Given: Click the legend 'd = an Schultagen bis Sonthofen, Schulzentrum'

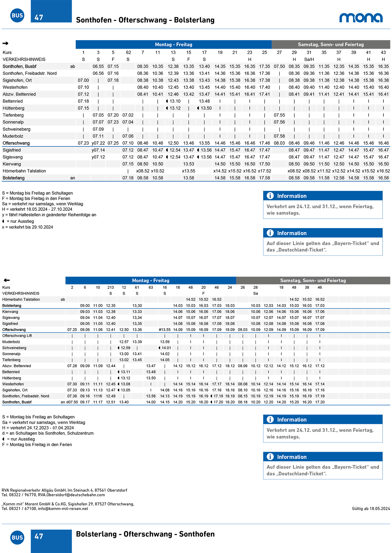Looking at the screenshot, I should pyautogui.click(x=48, y=433).
